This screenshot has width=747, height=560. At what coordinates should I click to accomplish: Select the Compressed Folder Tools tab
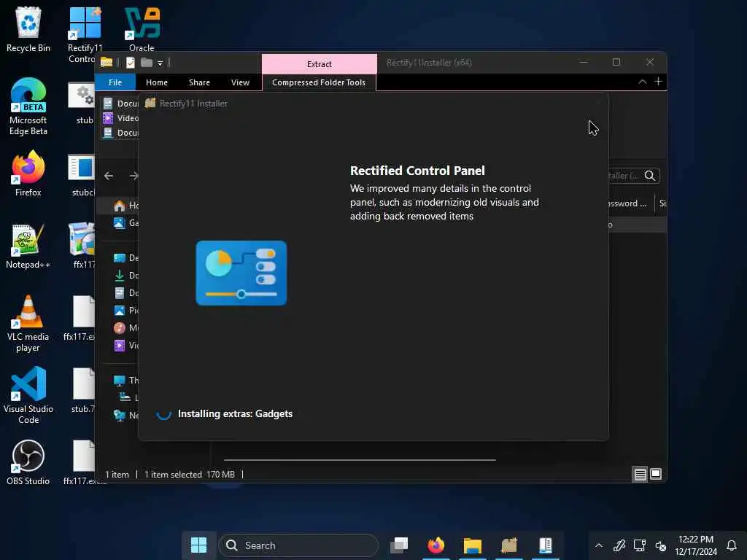[319, 82]
